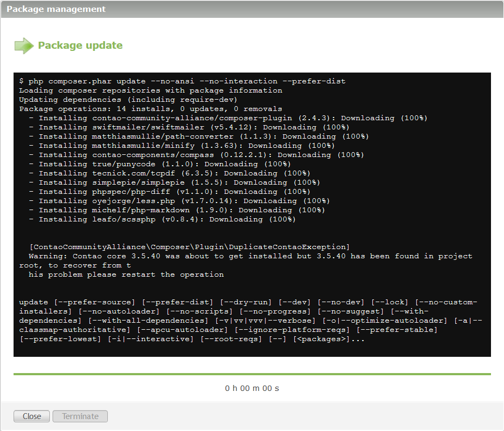Click the Package management title text
This screenshot has width=504, height=431.
click(x=56, y=9)
